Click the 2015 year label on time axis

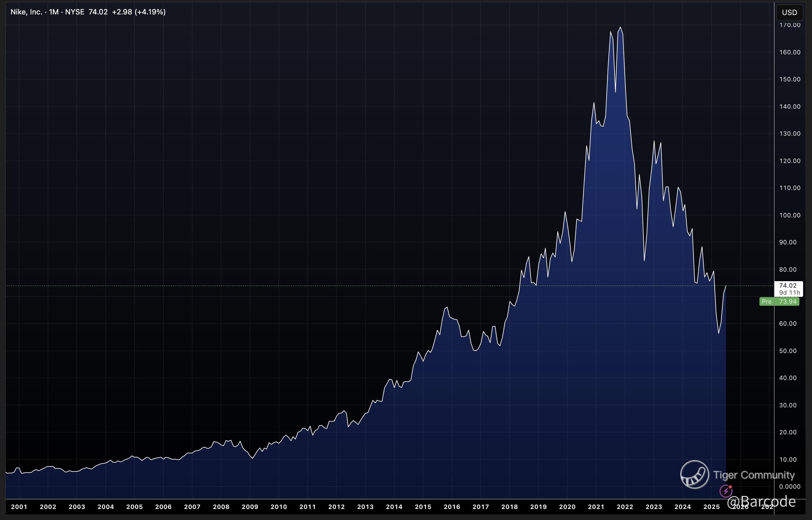423,507
